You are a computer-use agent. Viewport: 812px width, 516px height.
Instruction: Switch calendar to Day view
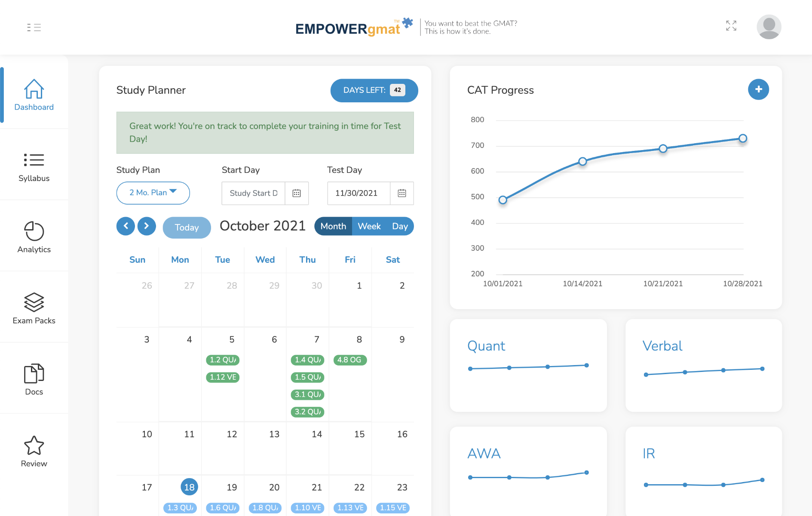400,226
